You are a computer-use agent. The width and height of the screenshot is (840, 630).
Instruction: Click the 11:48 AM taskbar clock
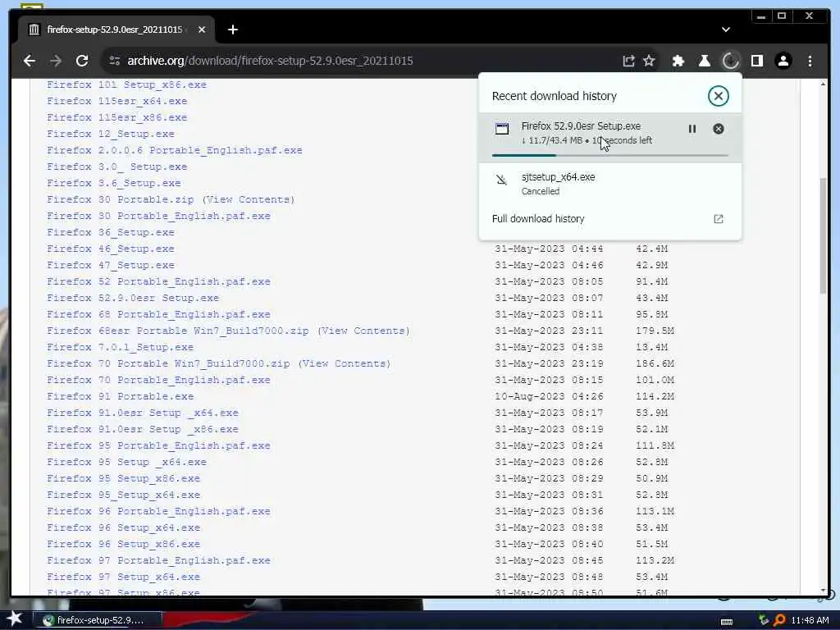click(810, 620)
